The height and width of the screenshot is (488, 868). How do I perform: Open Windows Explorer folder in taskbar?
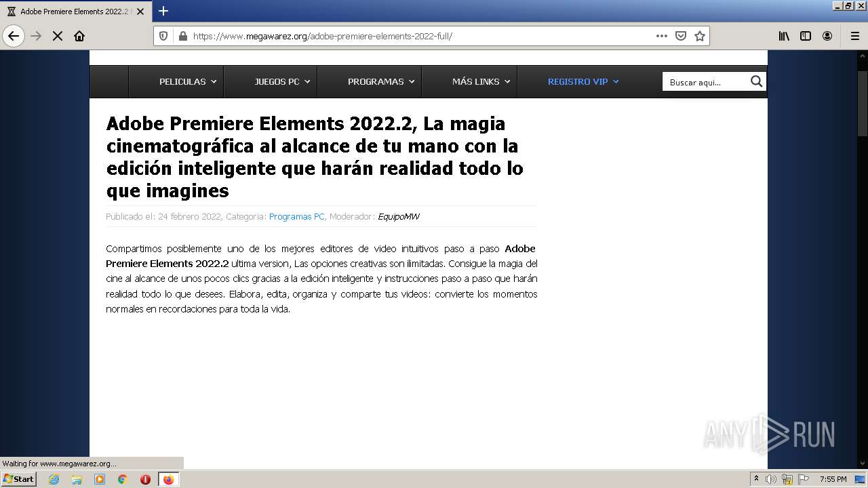pos(77,479)
